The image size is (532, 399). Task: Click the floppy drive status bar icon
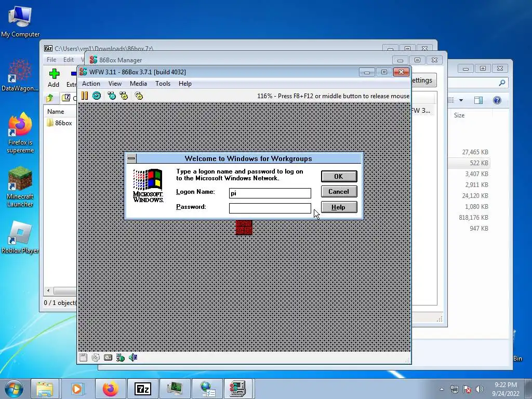(x=83, y=357)
